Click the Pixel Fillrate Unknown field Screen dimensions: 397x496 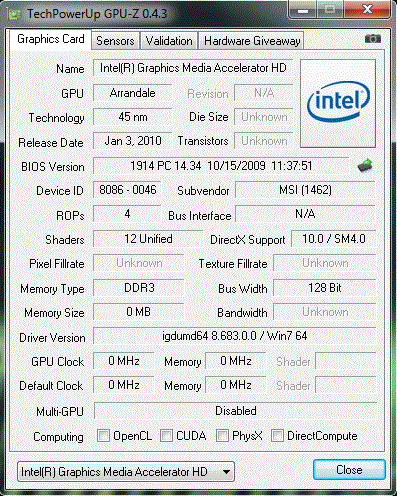coord(139,263)
